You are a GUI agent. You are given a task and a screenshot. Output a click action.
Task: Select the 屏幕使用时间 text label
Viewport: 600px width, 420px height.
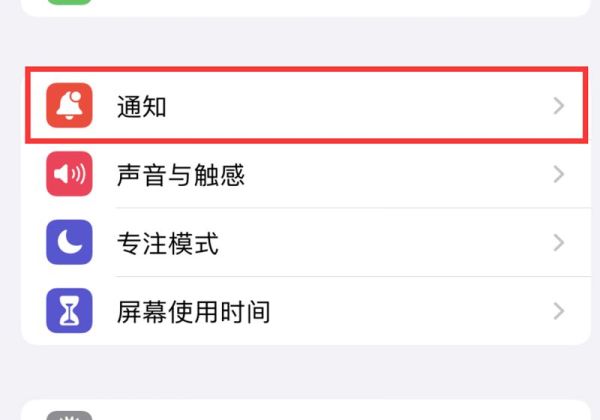tap(193, 312)
